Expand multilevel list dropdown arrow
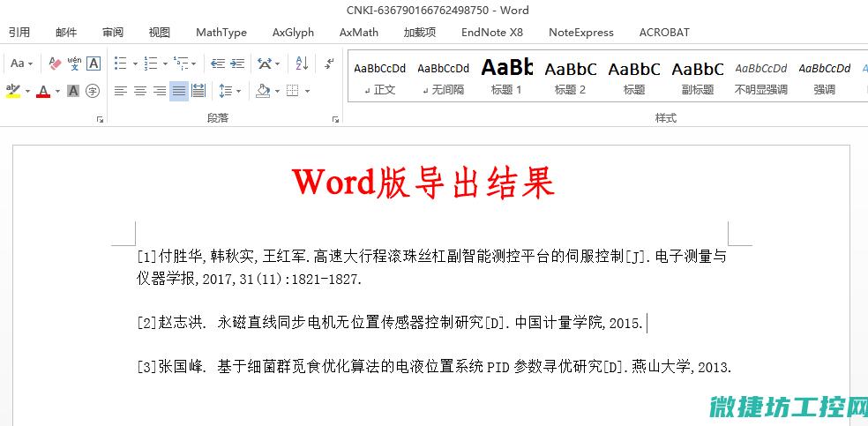868x426 pixels. point(194,64)
